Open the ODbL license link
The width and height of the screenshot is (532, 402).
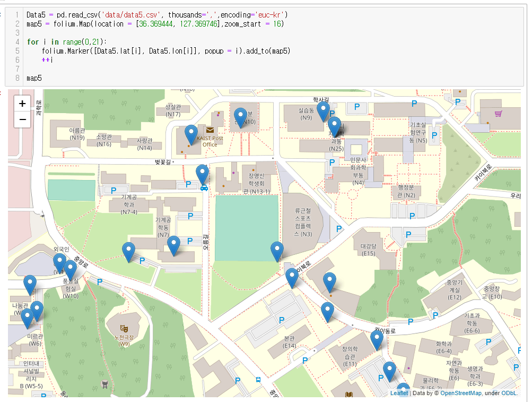tap(509, 393)
